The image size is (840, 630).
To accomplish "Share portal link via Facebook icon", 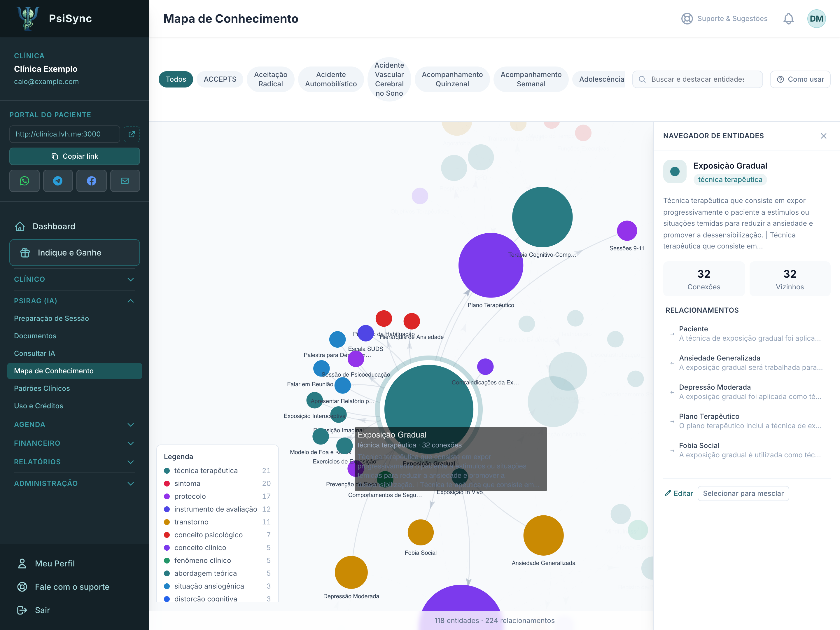I will click(92, 181).
